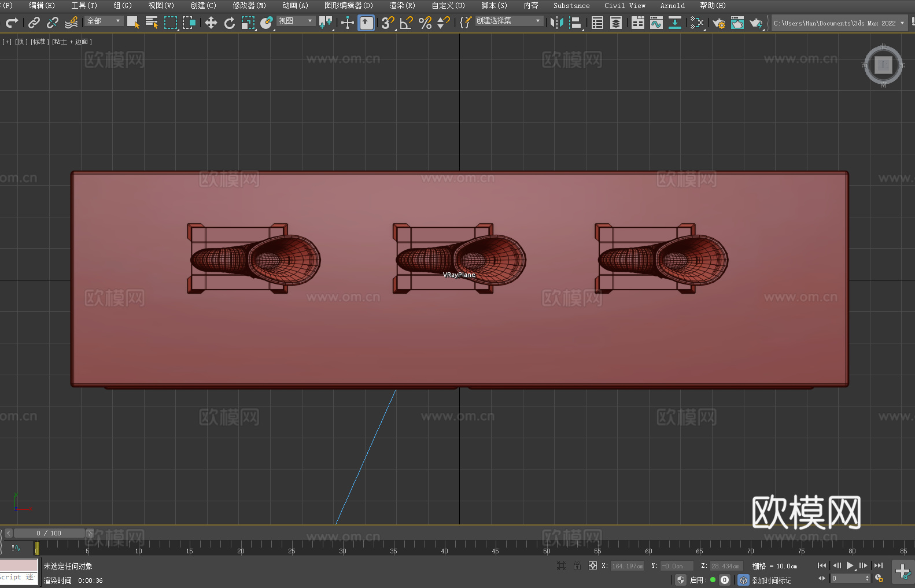Step time slider right arrow
This screenshot has height=588, width=915.
pos(90,533)
